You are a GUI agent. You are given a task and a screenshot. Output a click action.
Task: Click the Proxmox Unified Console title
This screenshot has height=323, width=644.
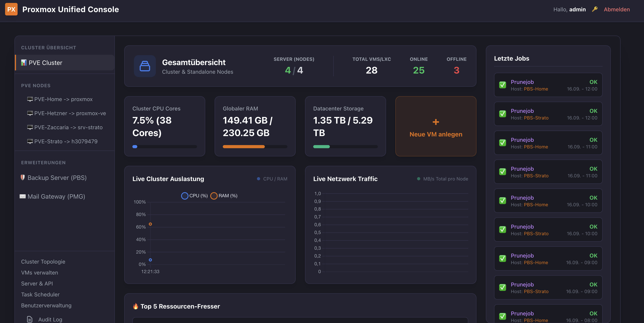point(70,9)
